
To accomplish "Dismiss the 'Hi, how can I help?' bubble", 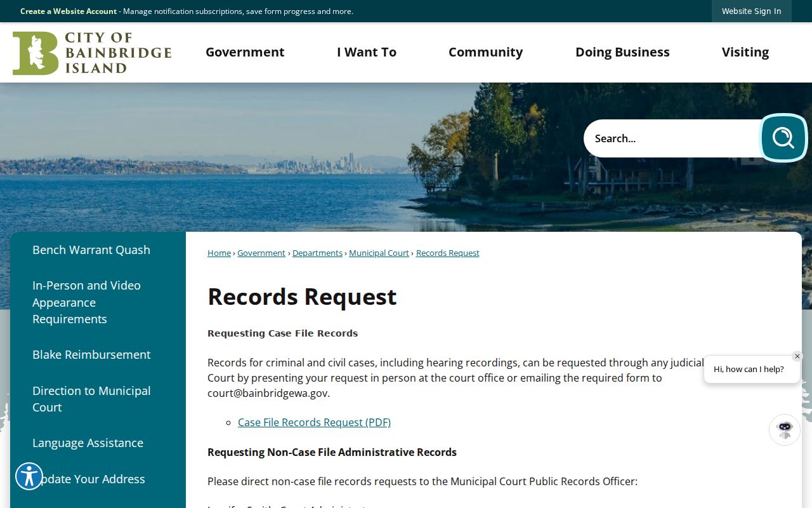I will pyautogui.click(x=797, y=356).
